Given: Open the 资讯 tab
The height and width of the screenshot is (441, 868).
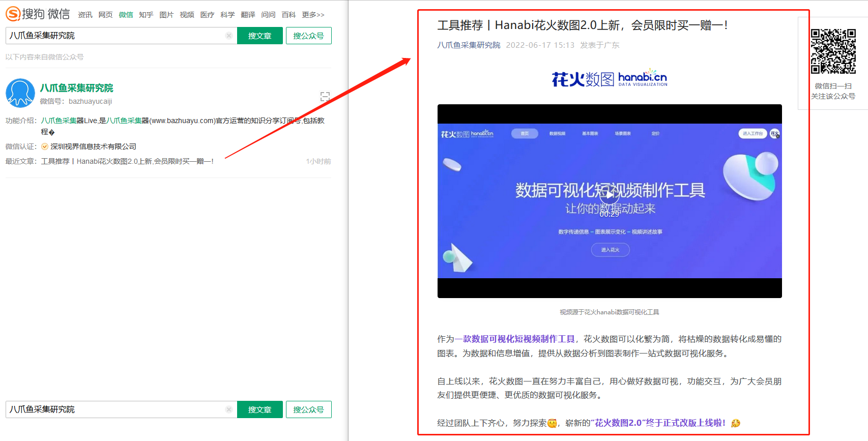Looking at the screenshot, I should click(x=85, y=15).
